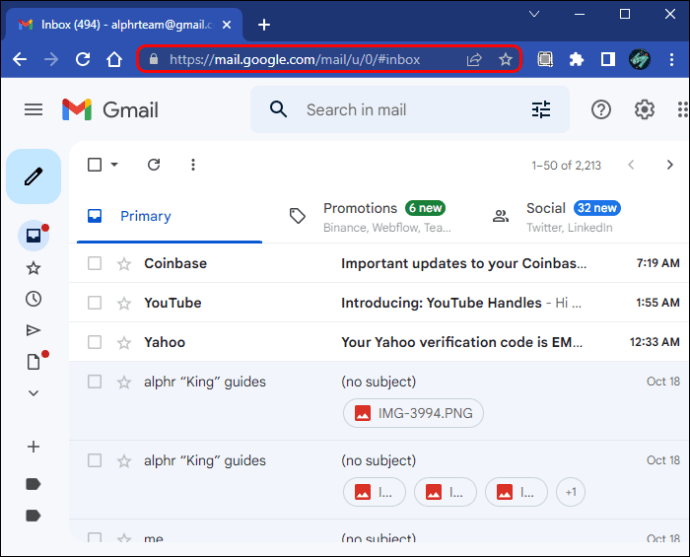Check the email with IMG-3994.PNG
Screen dimensions: 690x557
point(95,381)
